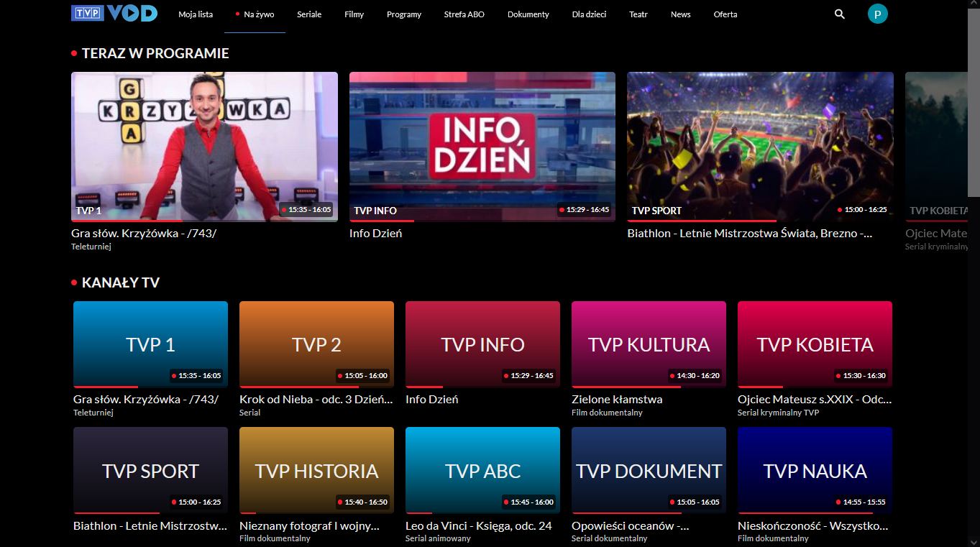Open the TVP KULTURA channel
This screenshot has width=980, height=547.
pos(648,344)
